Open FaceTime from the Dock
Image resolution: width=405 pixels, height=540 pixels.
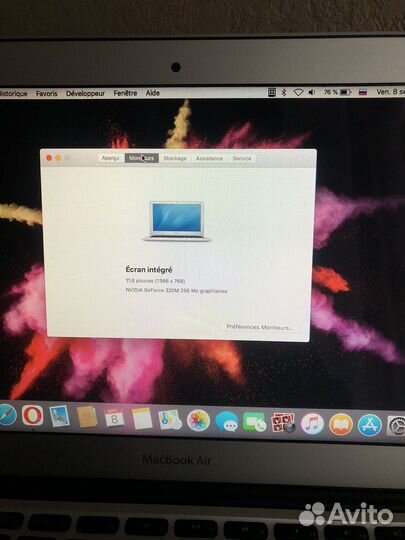255,422
